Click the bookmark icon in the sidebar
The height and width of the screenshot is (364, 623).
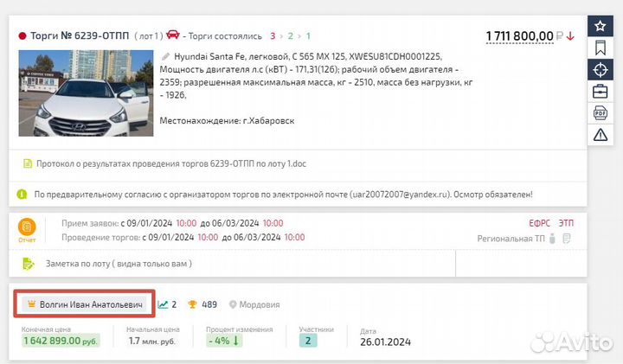coord(600,48)
